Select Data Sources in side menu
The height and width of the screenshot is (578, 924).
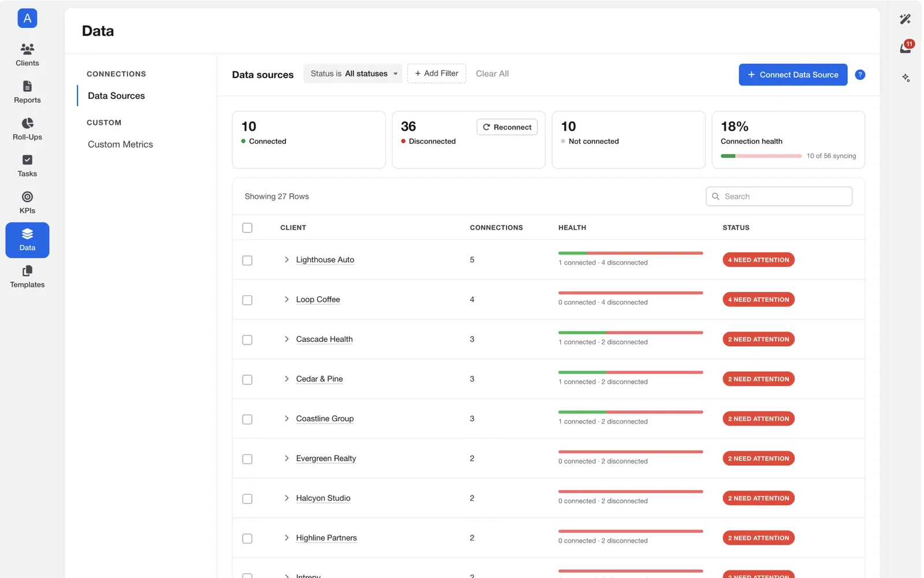116,96
